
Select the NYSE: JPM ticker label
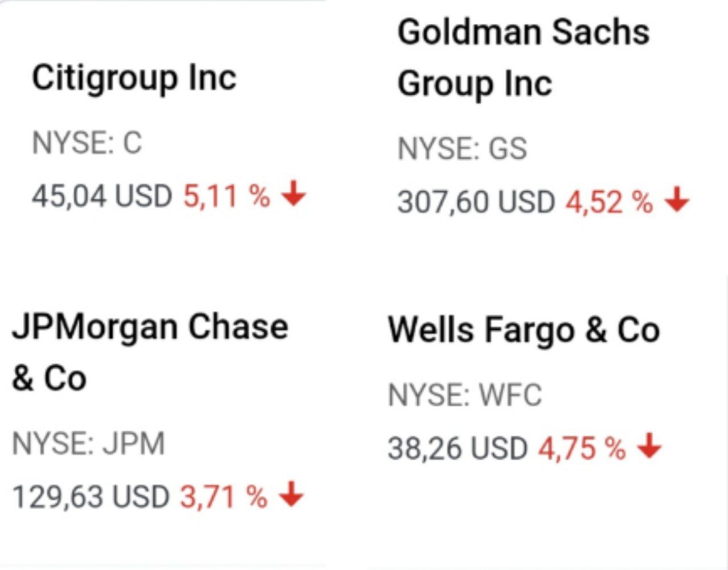[88, 444]
